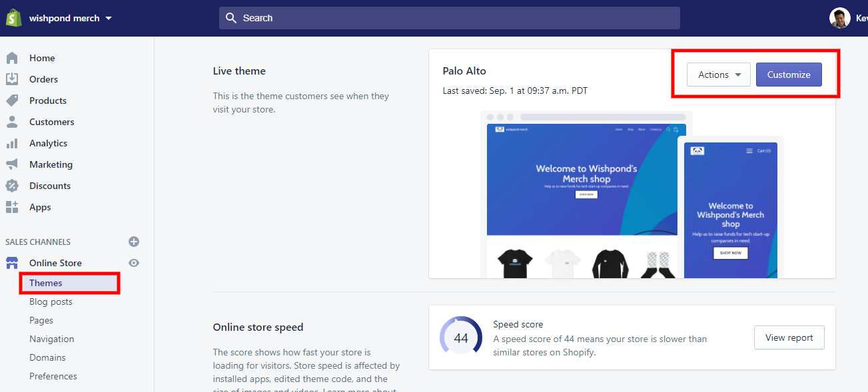Click the Orders inbox icon
This screenshot has height=392, width=868.
(12, 79)
